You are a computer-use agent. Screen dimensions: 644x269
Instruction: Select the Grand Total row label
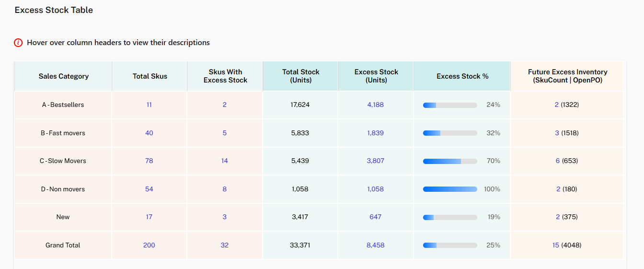[63, 245]
